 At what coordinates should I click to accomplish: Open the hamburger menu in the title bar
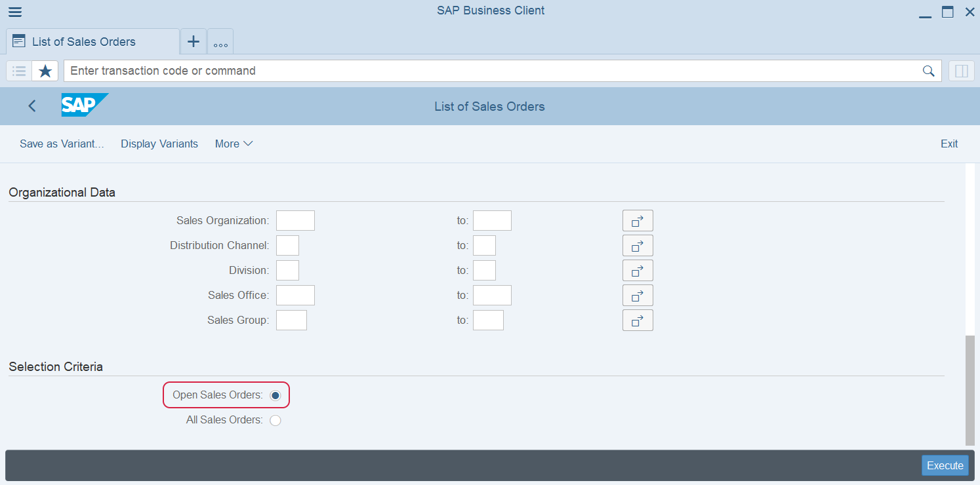pyautogui.click(x=14, y=12)
